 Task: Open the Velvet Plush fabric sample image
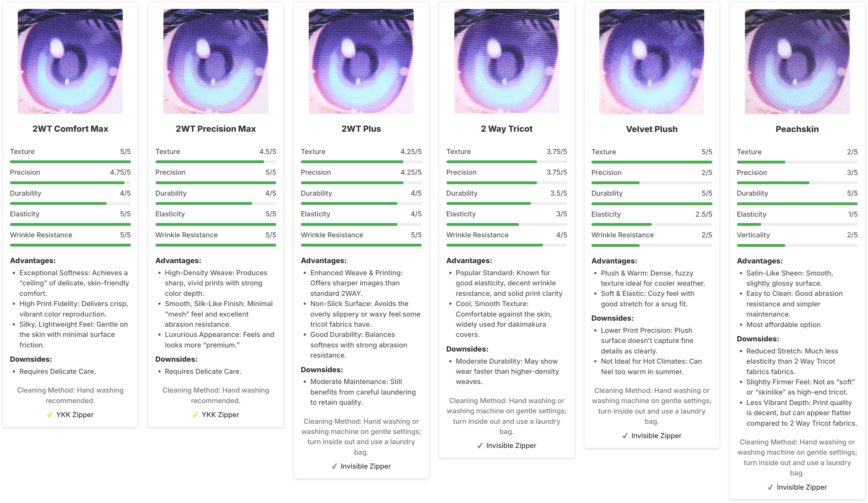click(652, 62)
